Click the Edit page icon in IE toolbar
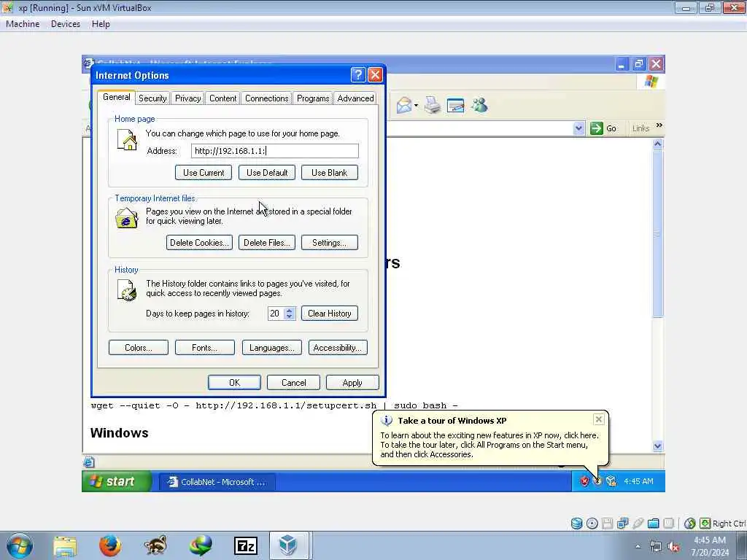 pyautogui.click(x=455, y=105)
